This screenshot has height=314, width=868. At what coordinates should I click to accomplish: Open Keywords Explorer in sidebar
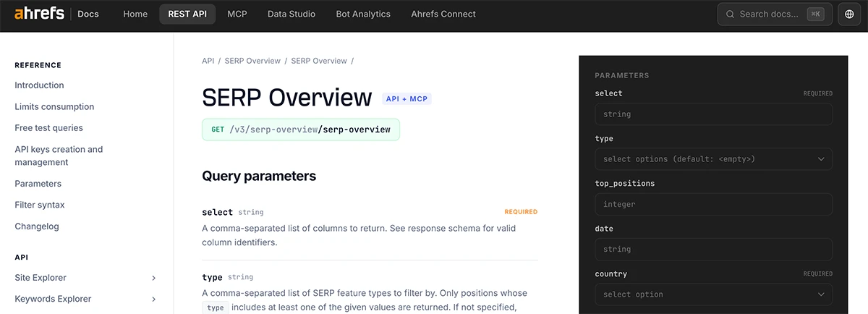click(53, 299)
